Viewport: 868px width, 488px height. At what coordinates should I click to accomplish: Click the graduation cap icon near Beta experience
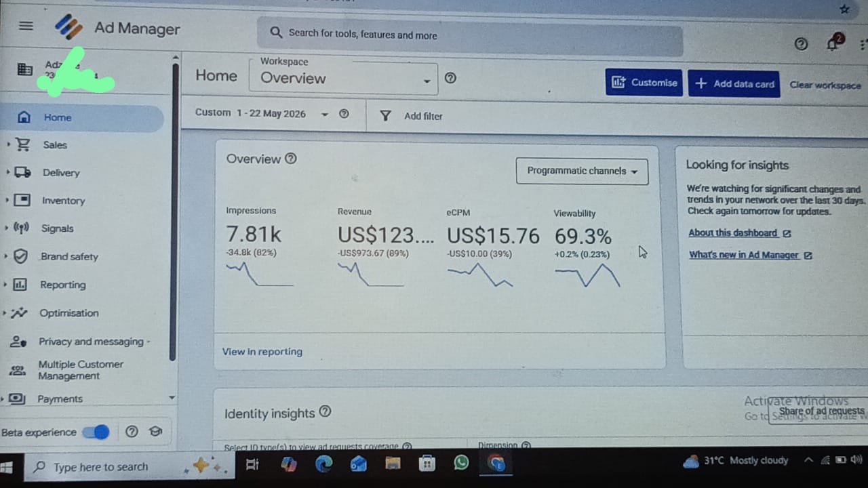155,432
